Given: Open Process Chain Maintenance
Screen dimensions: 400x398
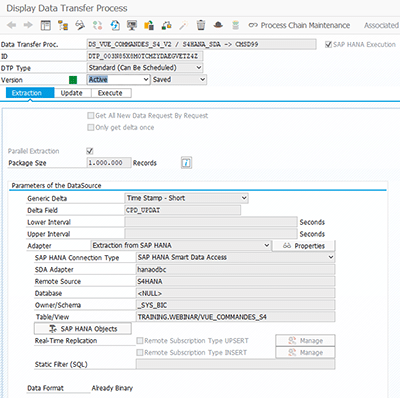Looking at the screenshot, I should (299, 25).
